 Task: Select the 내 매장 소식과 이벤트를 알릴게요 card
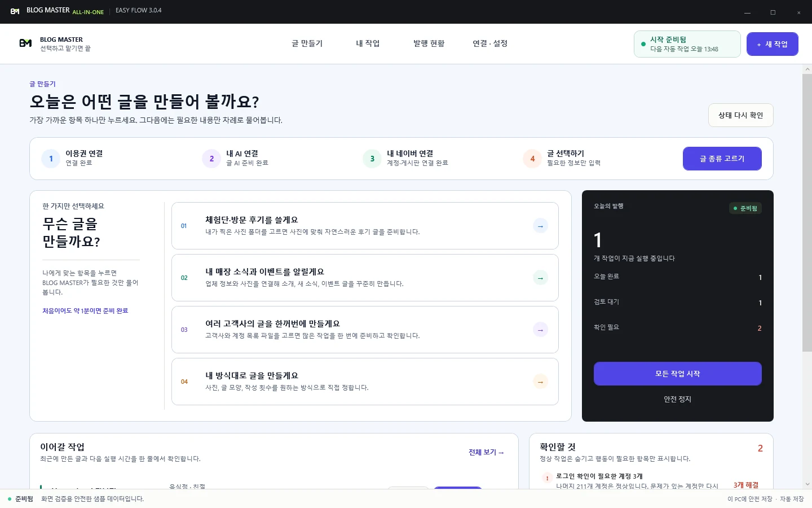365,278
